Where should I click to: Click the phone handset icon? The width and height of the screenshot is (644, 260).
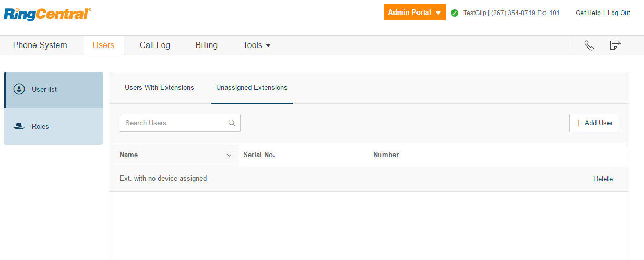(x=589, y=45)
